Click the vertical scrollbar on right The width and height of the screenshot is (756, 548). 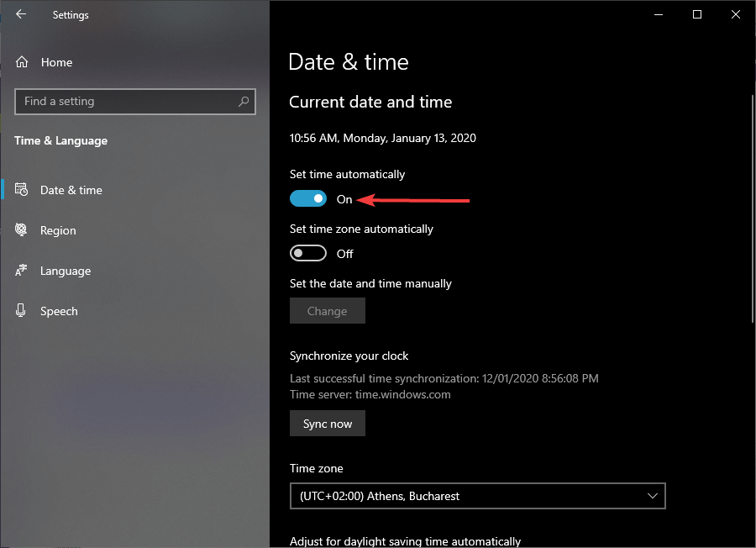(752, 208)
